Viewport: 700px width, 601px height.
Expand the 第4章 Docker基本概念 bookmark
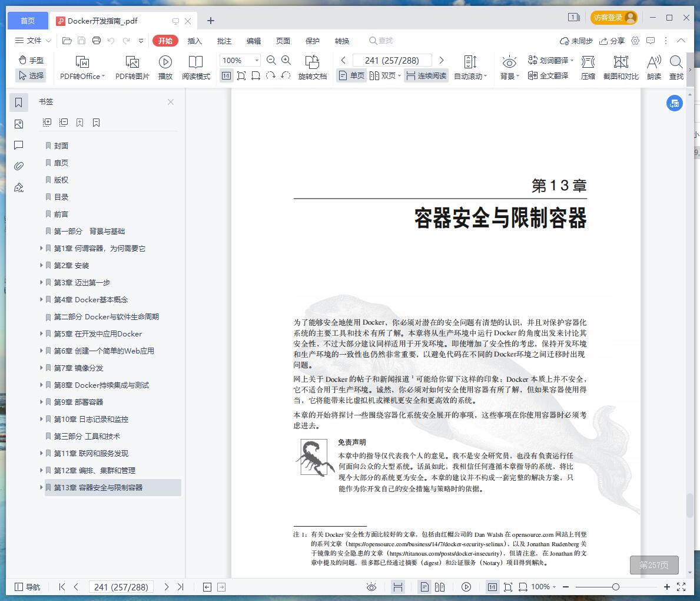[41, 299]
